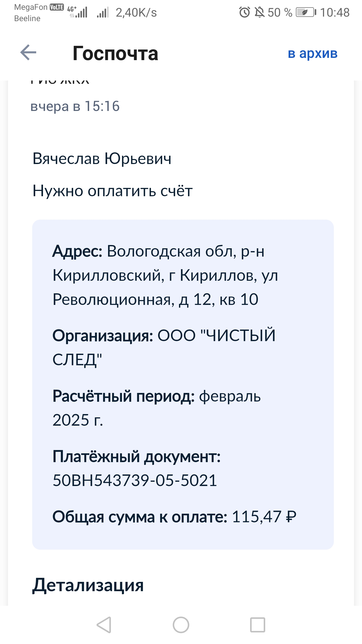Tap the VoLTE indicator icon
362x644 pixels.
pyautogui.click(x=57, y=7)
